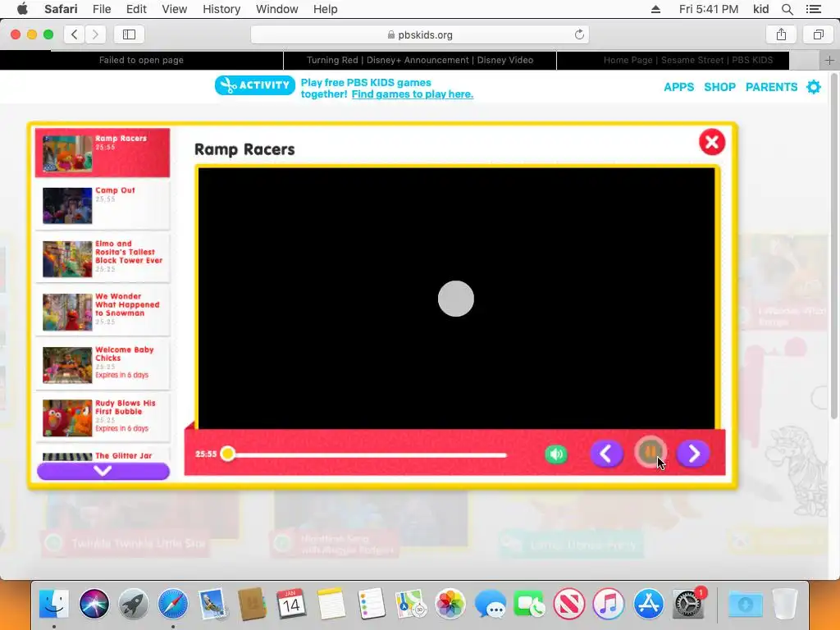Pause the video playback
The image size is (840, 630).
point(651,453)
